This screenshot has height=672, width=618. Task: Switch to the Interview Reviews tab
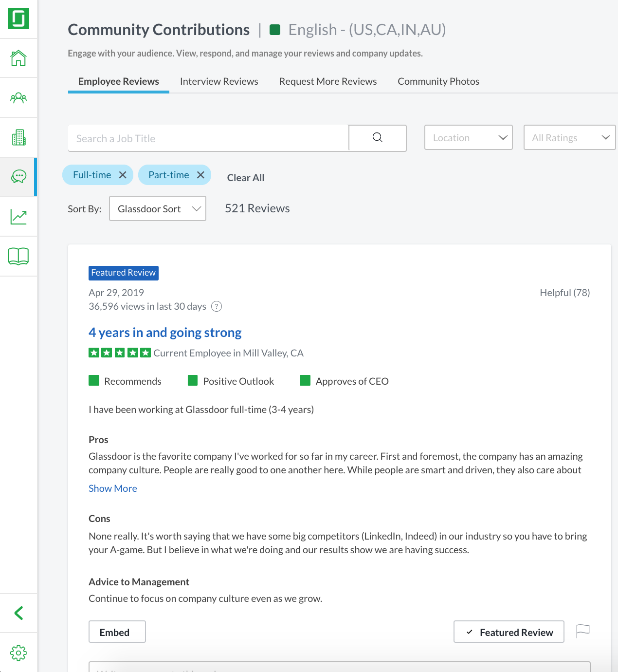(x=219, y=81)
